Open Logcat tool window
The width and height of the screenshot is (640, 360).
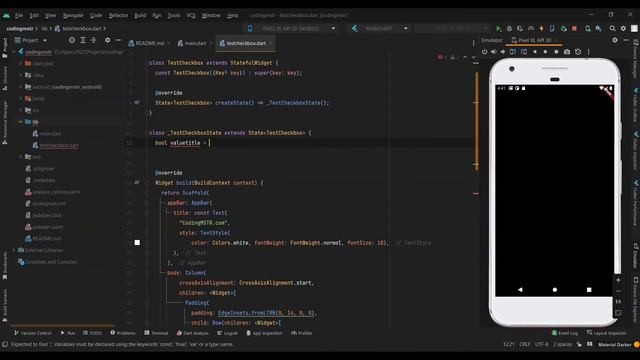pos(227,333)
